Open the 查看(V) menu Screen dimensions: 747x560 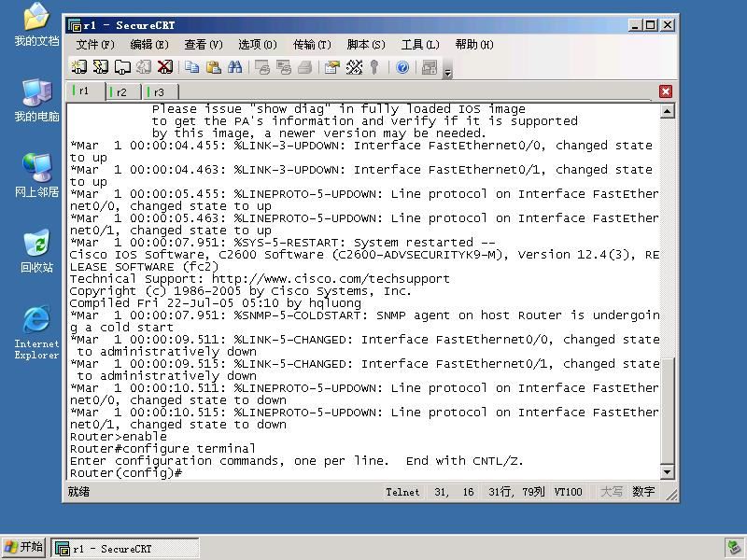pyautogui.click(x=204, y=45)
